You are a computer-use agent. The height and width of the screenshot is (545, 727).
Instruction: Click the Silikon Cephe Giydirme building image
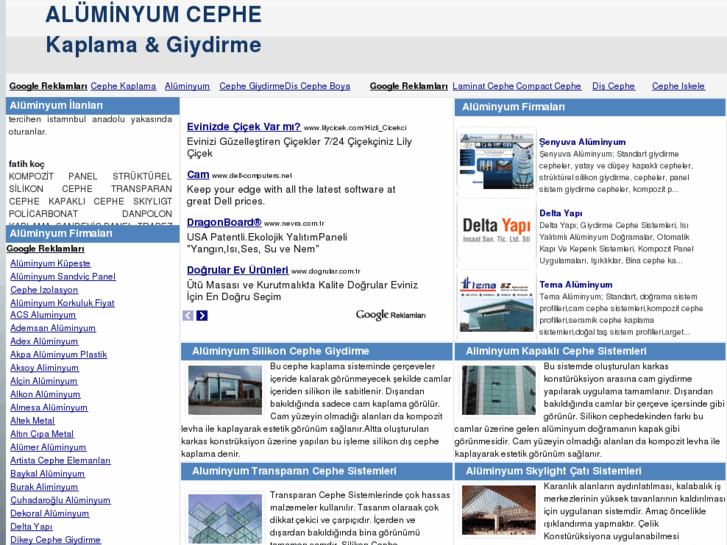pos(225,390)
